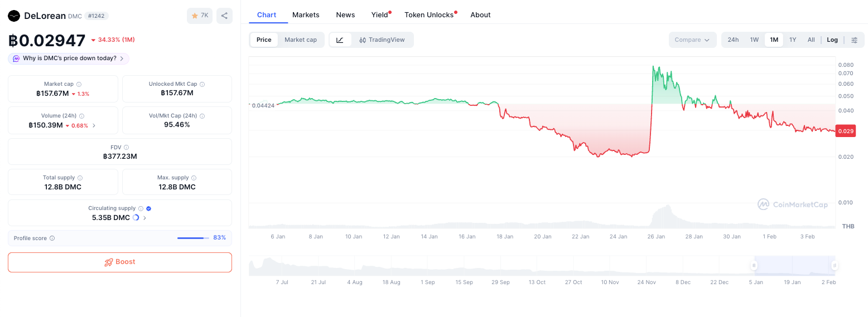Image resolution: width=868 pixels, height=317 pixels.
Task: Click the ฿0.02947 price heading
Action: 47,40
